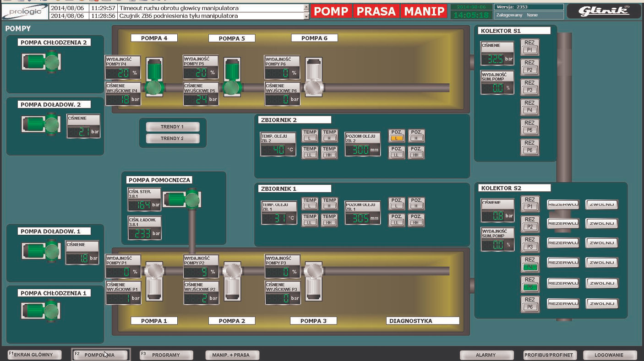Toggle the orange POZ. L indicator of Zbiornik 2
This screenshot has width=644, height=361.
pos(397,135)
